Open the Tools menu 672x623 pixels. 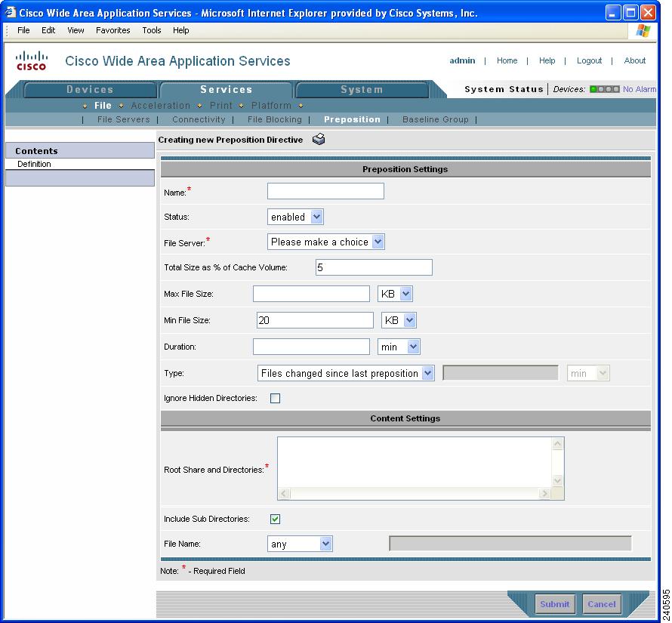(x=151, y=30)
